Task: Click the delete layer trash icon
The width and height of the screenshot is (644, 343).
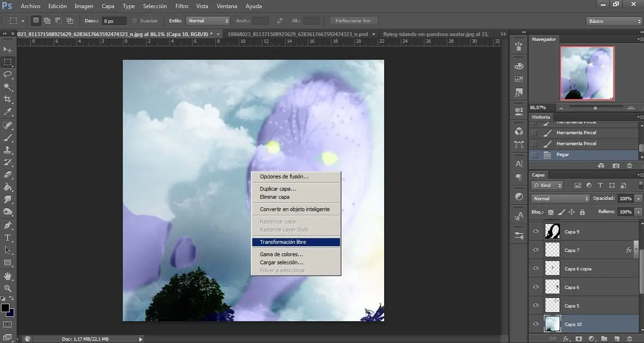Action: coord(629,339)
